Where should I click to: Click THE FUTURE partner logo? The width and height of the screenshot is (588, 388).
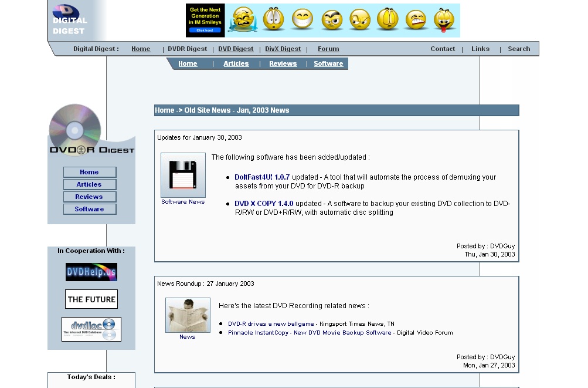coord(91,299)
